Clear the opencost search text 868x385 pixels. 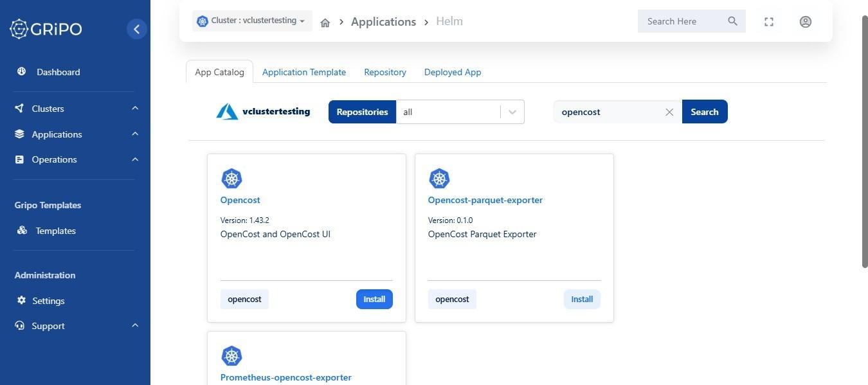[669, 112]
